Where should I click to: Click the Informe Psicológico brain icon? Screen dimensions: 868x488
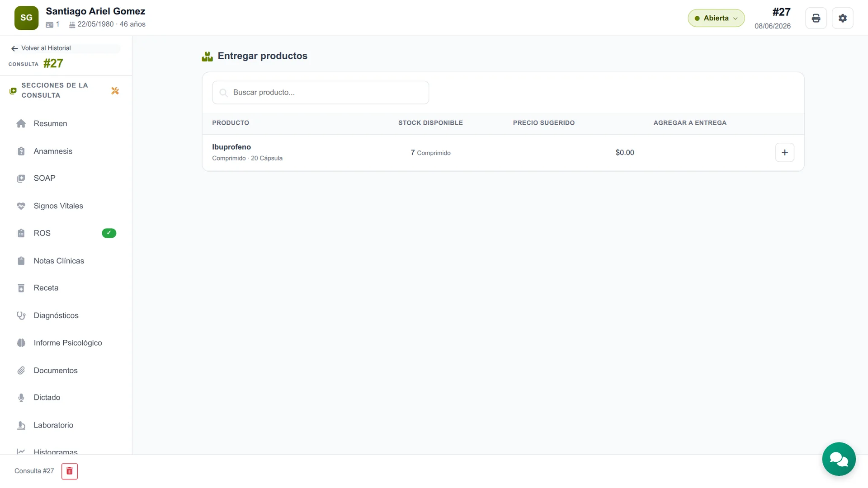(x=21, y=343)
